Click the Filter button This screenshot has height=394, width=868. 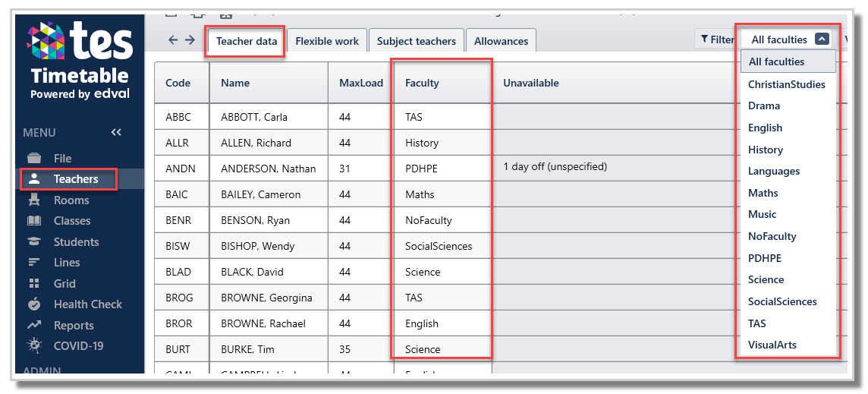716,40
